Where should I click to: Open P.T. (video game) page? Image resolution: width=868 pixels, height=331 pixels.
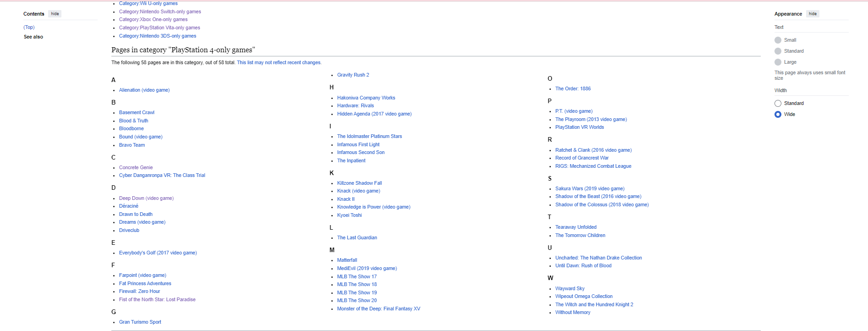coord(574,111)
